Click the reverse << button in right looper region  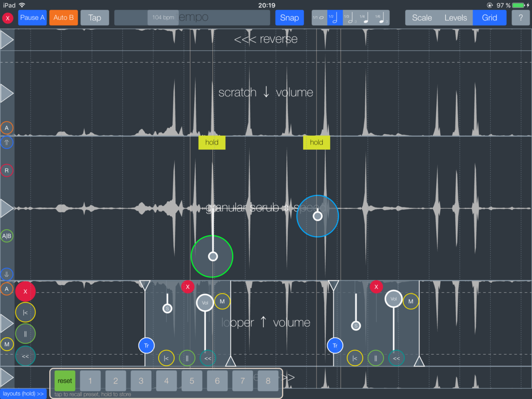point(396,358)
